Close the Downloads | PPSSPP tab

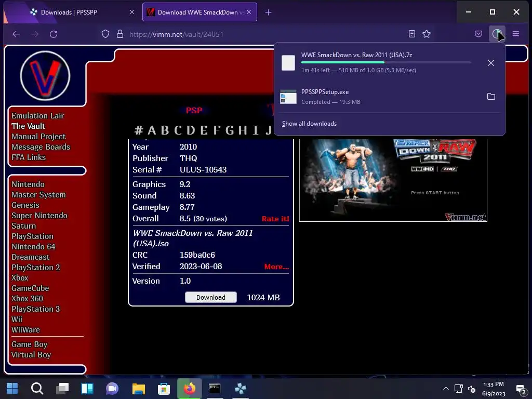pos(132,12)
